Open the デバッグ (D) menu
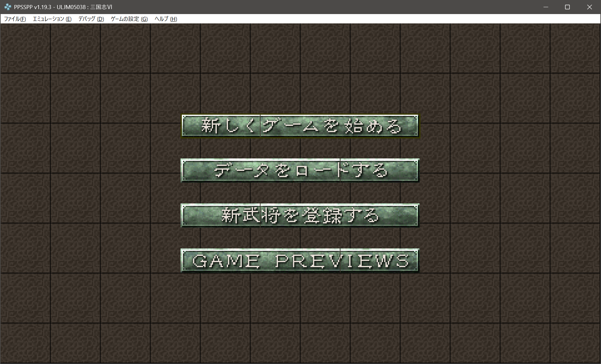The height and width of the screenshot is (364, 601). (91, 19)
